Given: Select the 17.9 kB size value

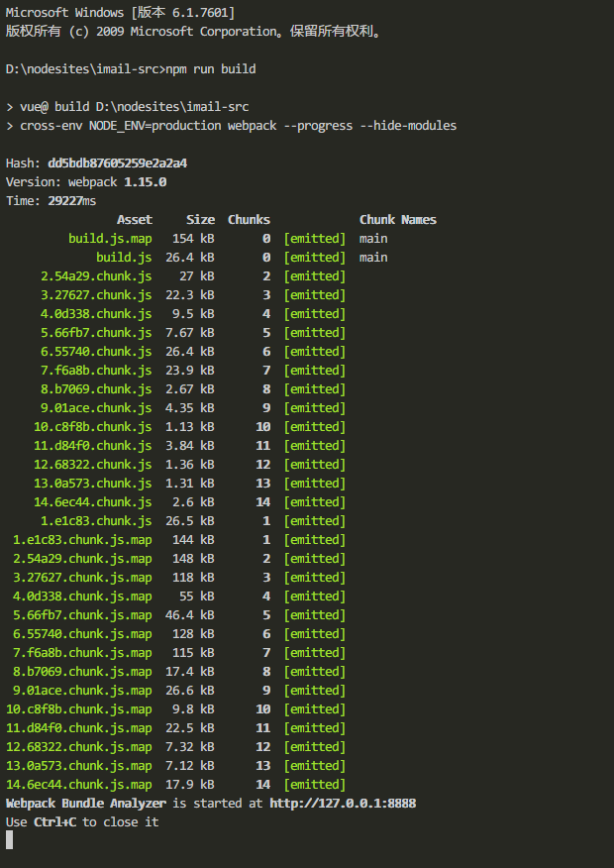Looking at the screenshot, I should 190,785.
